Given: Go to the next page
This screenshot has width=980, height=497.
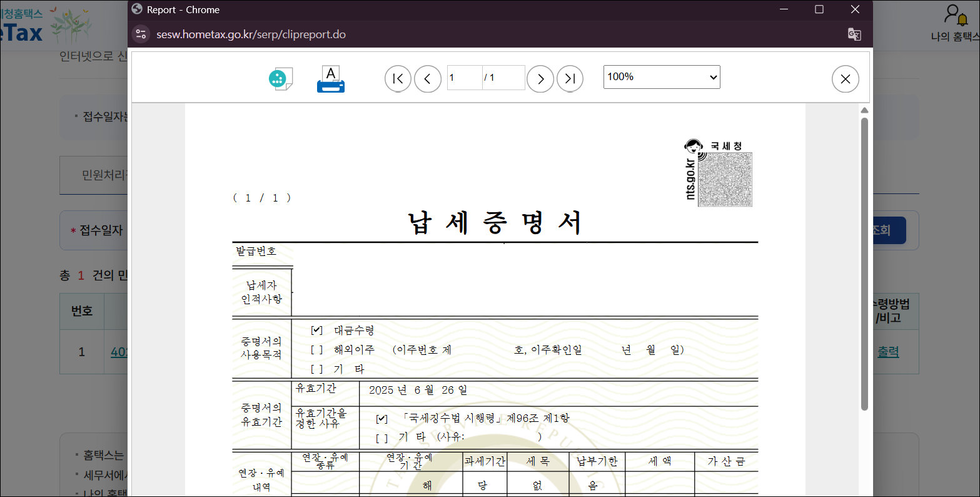Looking at the screenshot, I should 540,78.
